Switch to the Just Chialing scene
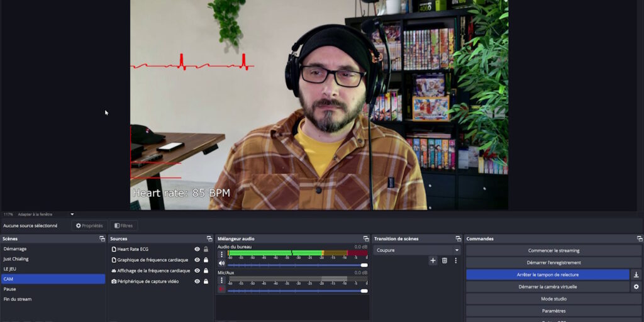The height and width of the screenshot is (322, 644). (53, 259)
